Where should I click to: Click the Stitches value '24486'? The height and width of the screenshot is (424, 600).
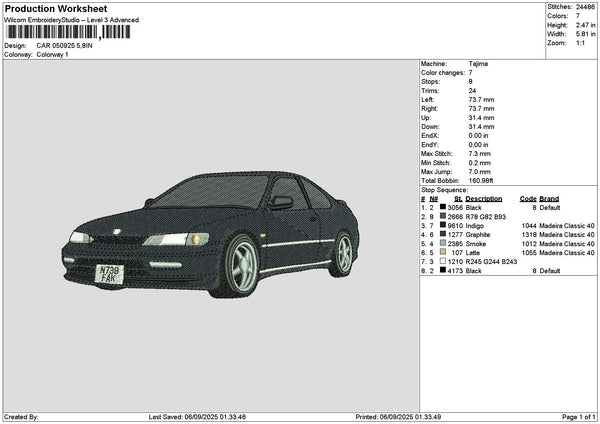point(585,7)
